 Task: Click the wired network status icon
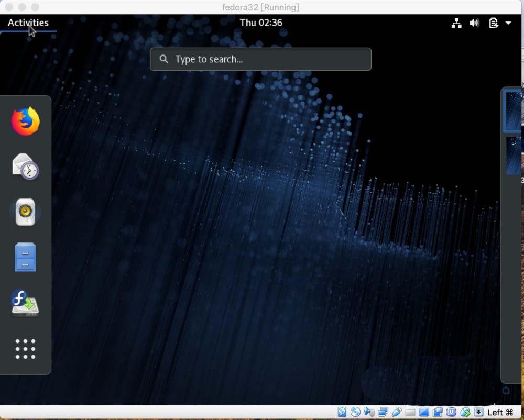[456, 23]
